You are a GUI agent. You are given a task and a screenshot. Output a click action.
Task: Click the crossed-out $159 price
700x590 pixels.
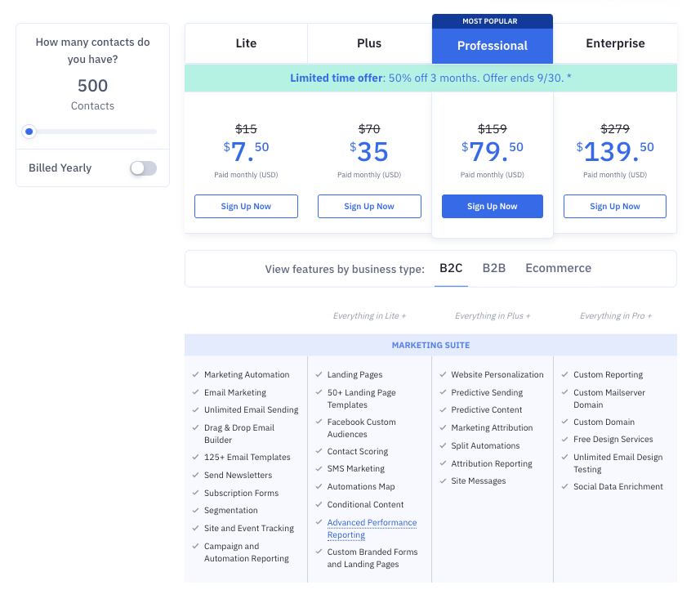(493, 129)
